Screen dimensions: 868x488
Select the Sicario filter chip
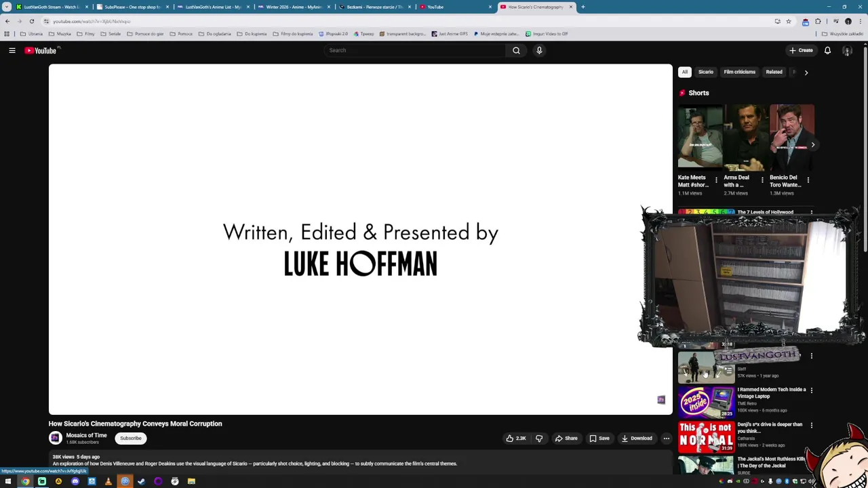coord(706,72)
